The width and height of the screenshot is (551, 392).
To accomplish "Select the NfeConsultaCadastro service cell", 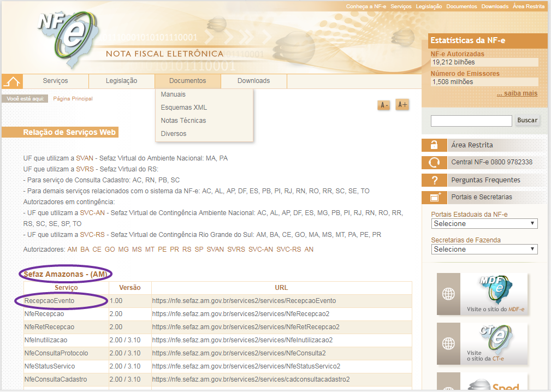I will point(66,379).
